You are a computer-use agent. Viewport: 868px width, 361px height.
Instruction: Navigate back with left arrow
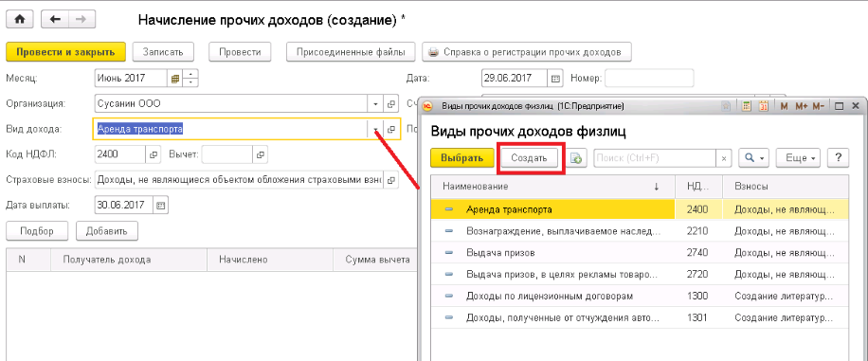[55, 19]
